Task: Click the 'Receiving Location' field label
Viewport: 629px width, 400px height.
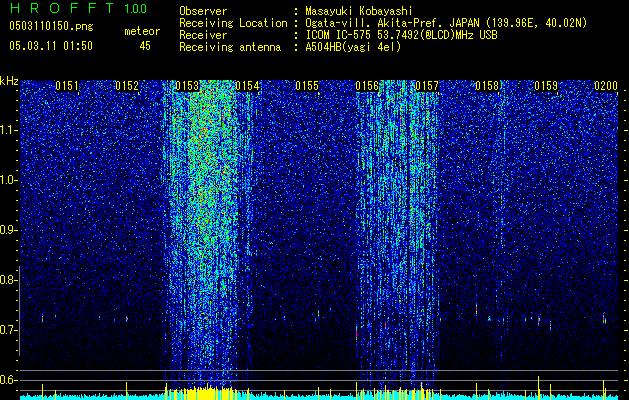Action: (233, 23)
